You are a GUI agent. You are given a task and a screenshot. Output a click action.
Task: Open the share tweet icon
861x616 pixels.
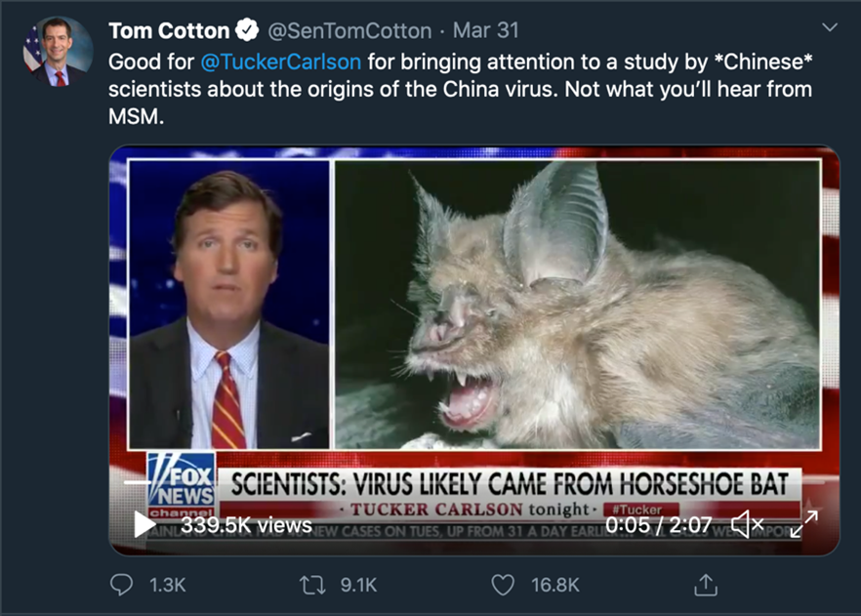click(x=704, y=585)
